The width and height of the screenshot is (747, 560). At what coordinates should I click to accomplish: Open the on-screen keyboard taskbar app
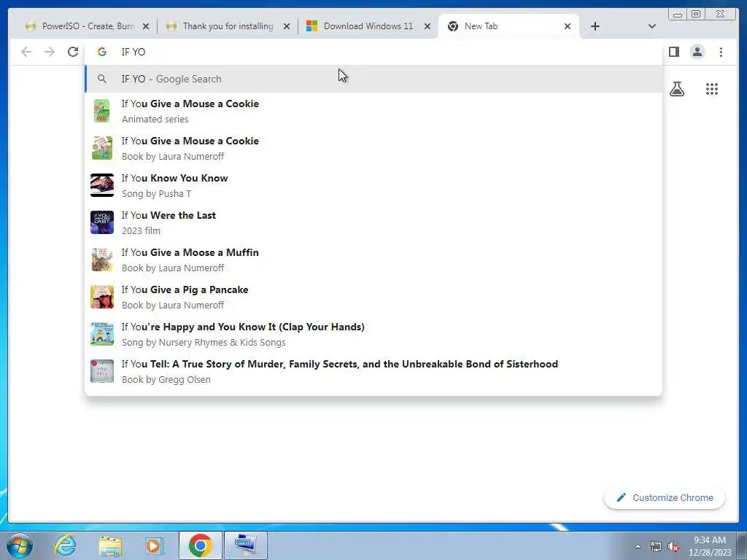[245, 545]
